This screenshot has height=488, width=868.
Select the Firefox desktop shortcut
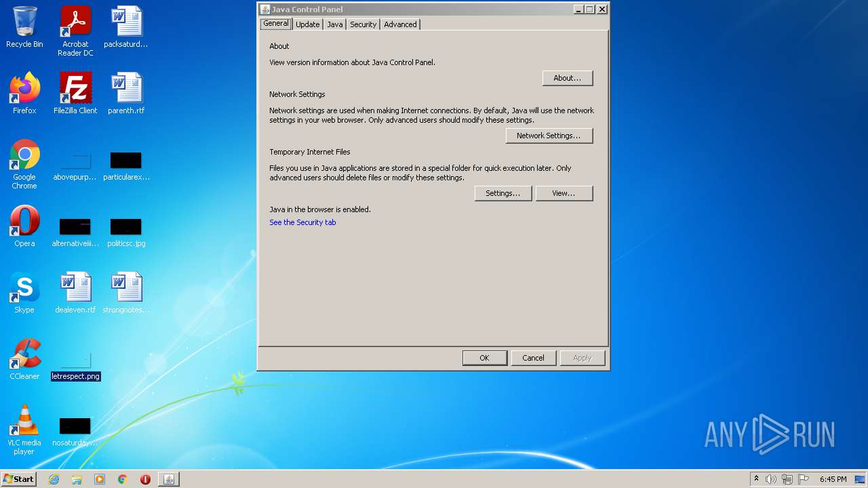click(24, 94)
